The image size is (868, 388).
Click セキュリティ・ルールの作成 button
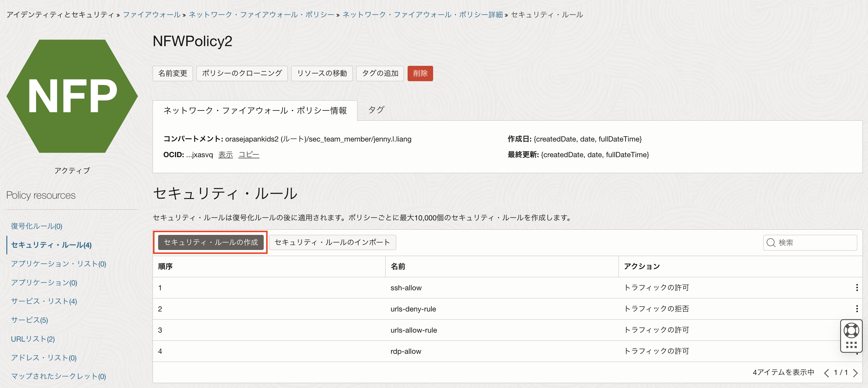(x=211, y=242)
